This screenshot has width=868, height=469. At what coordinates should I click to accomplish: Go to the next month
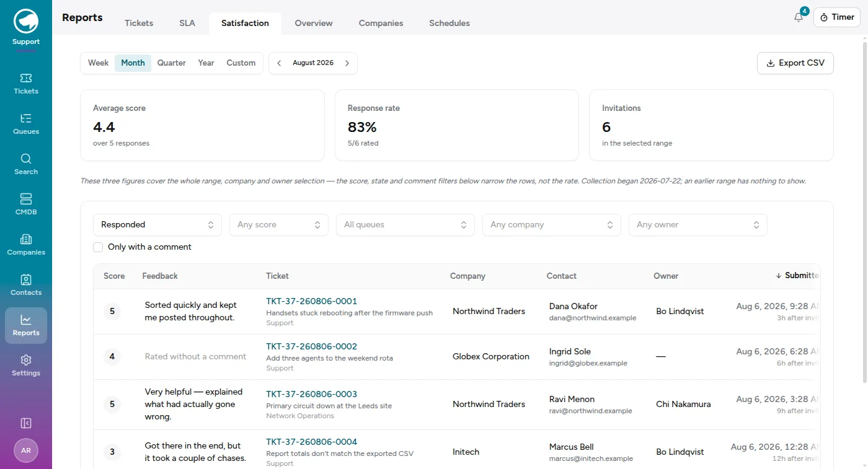click(347, 63)
